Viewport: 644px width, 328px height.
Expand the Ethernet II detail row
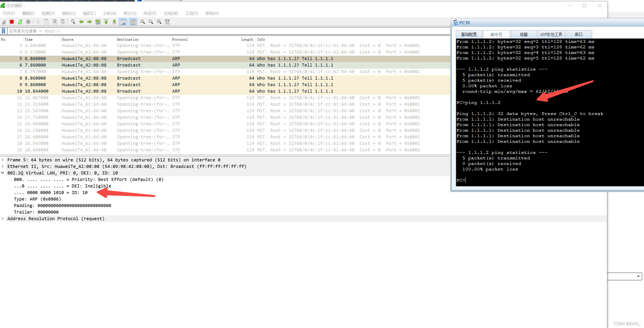pyautogui.click(x=3, y=166)
